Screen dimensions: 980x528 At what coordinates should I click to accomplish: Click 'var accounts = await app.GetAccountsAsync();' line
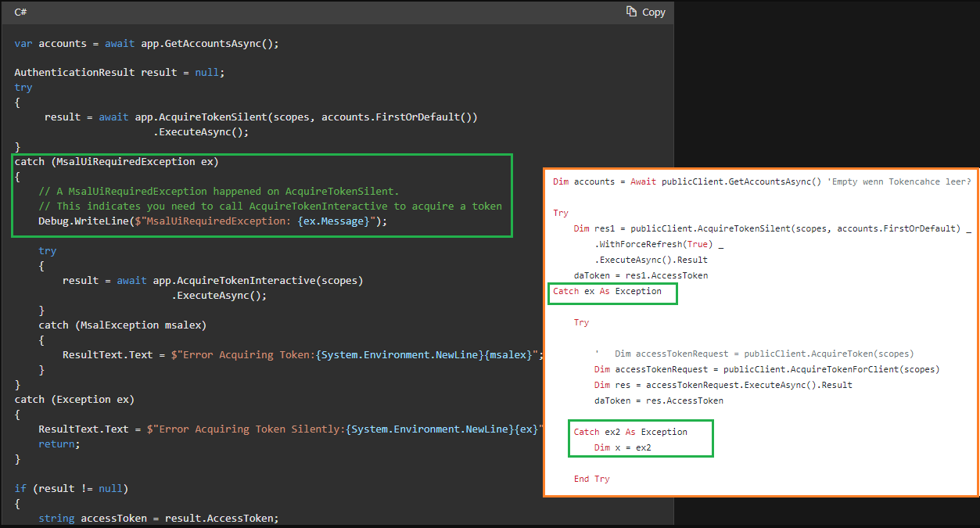(x=146, y=43)
